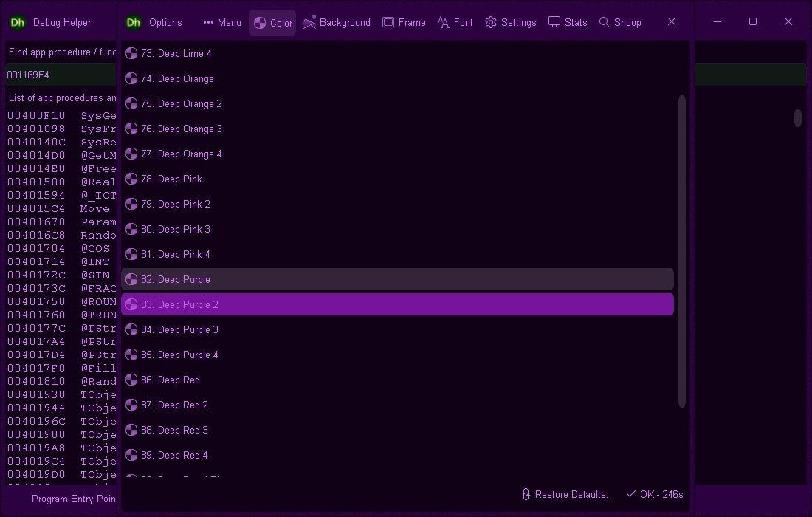
Task: Click the Stats monitor icon
Action: pos(554,22)
